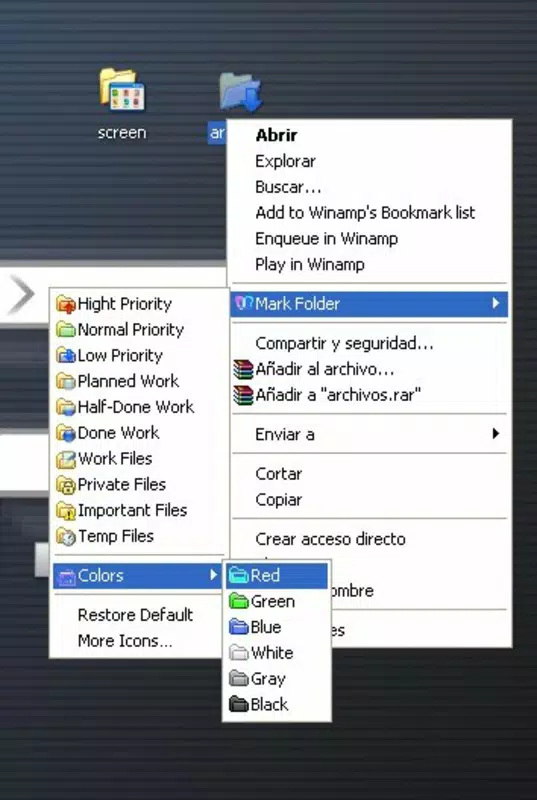The width and height of the screenshot is (537, 800).
Task: Click the Temp Files clock folder icon
Action: 66,536
